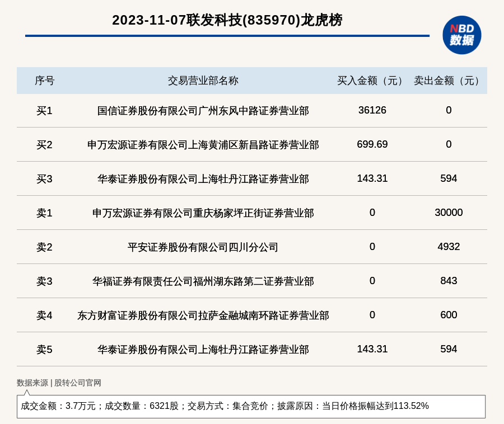The image size is (504, 424).
Task: Click the sell amount 4932
Action: coord(449,247)
